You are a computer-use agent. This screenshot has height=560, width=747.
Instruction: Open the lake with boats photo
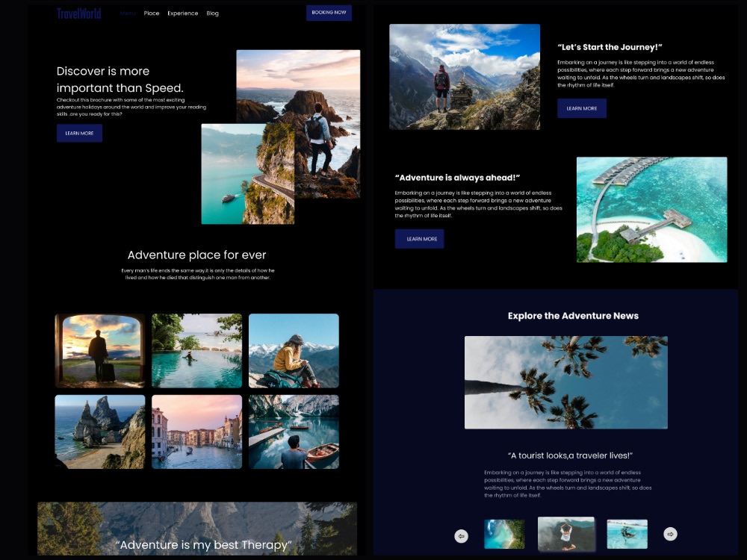coord(294,432)
